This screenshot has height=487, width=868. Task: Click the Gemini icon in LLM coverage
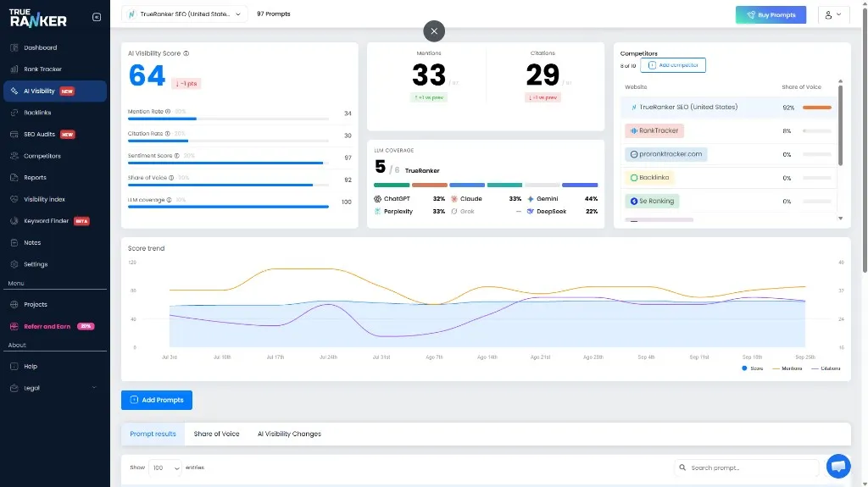point(531,199)
